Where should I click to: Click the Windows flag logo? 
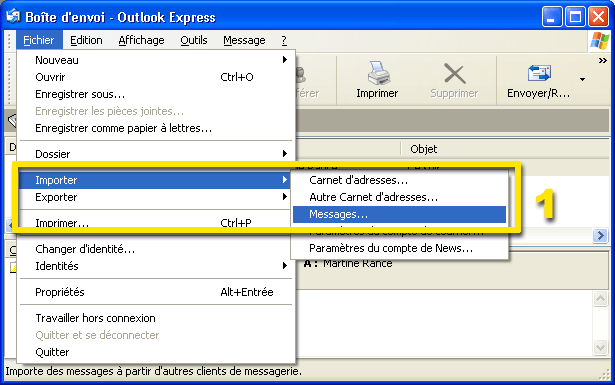coord(600,40)
